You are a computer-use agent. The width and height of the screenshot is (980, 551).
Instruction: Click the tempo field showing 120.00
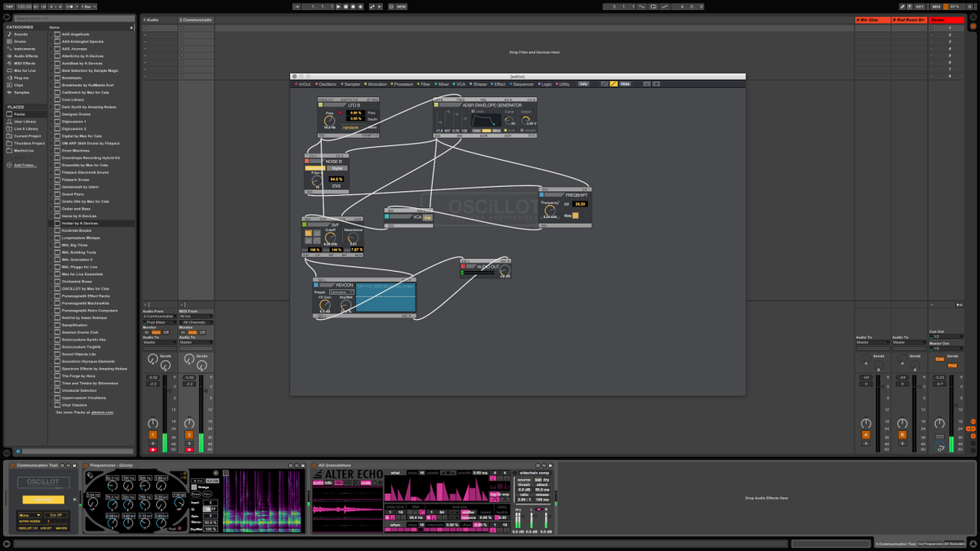(24, 7)
